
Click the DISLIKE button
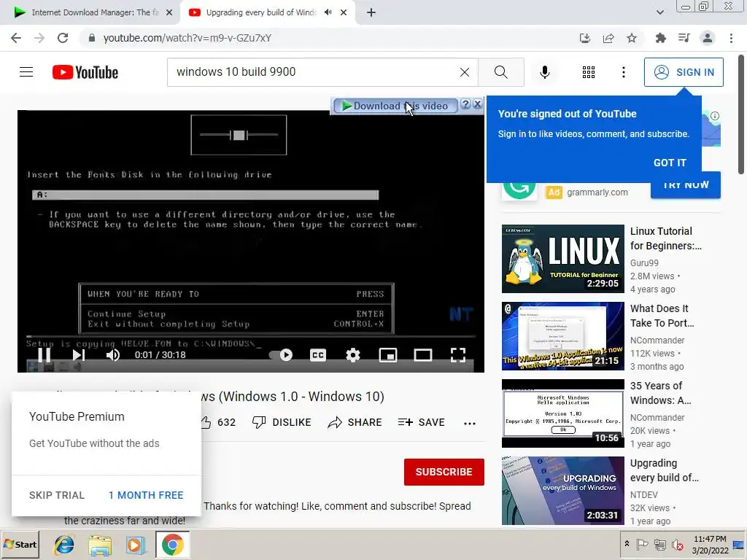[282, 422]
